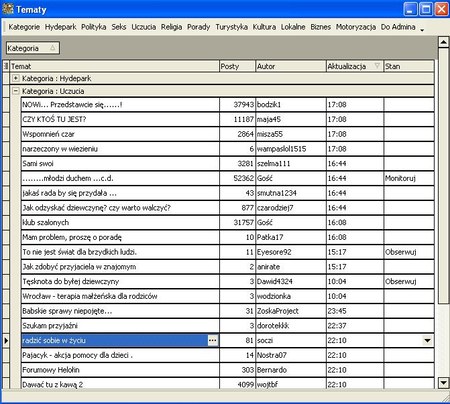The image size is (450, 404).
Task: Select topic "Pajacyk - akcja pomocy dla dzieci ."
Action: (x=120, y=355)
